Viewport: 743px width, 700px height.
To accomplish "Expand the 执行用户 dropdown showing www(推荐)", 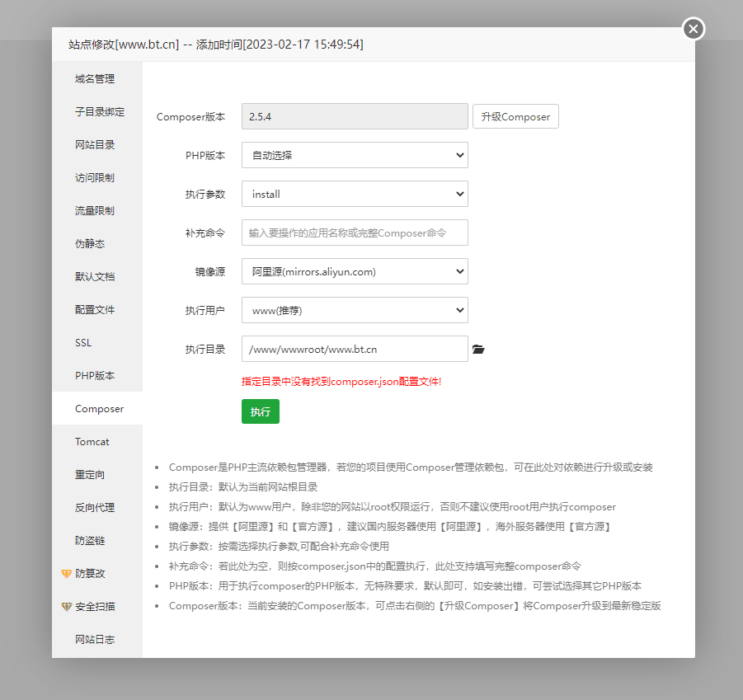I will pyautogui.click(x=355, y=310).
